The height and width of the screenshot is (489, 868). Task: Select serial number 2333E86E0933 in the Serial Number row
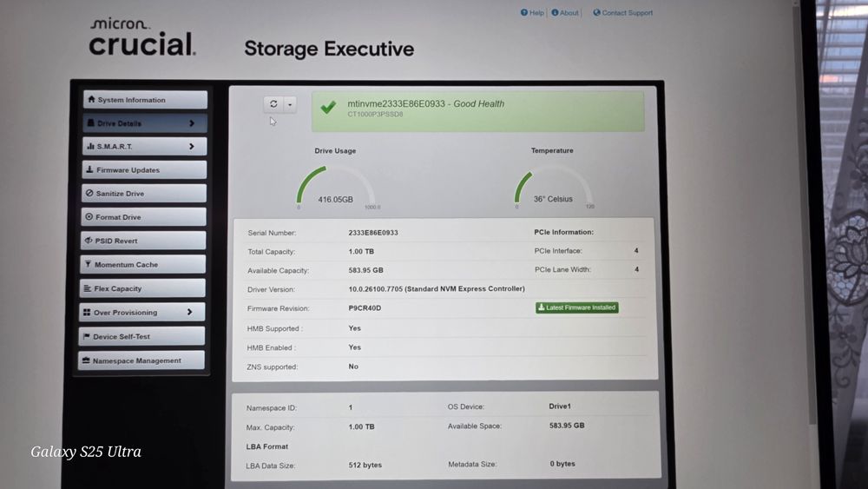tap(373, 233)
